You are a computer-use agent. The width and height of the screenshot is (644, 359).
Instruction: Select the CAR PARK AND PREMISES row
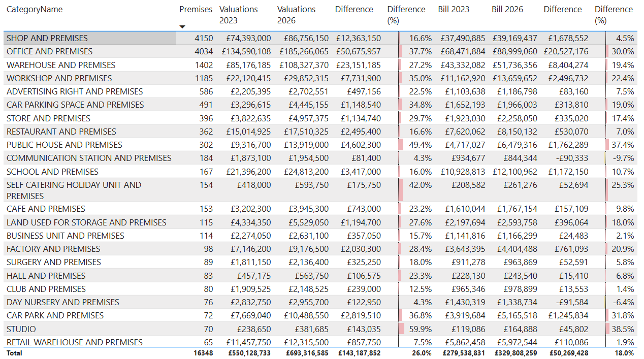click(x=55, y=315)
